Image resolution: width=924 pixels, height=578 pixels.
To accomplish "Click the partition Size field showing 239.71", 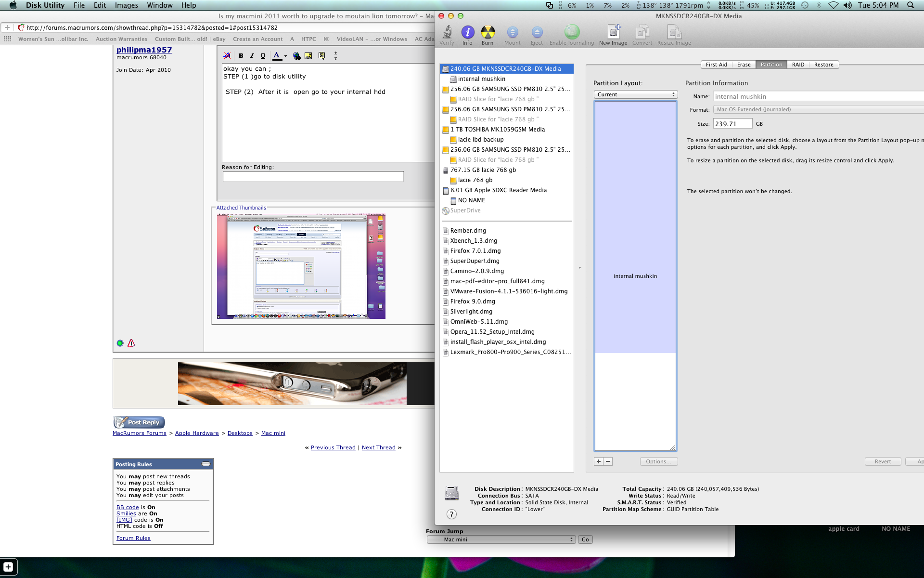I will coord(732,124).
